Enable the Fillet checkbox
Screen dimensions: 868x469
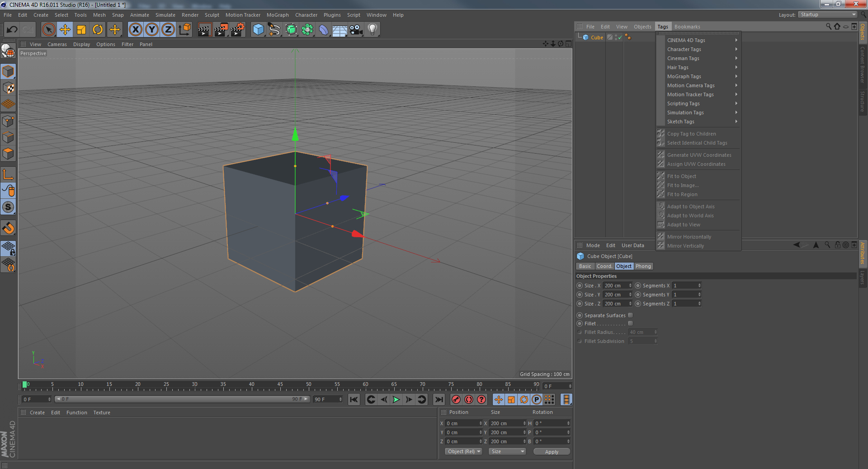tap(630, 324)
